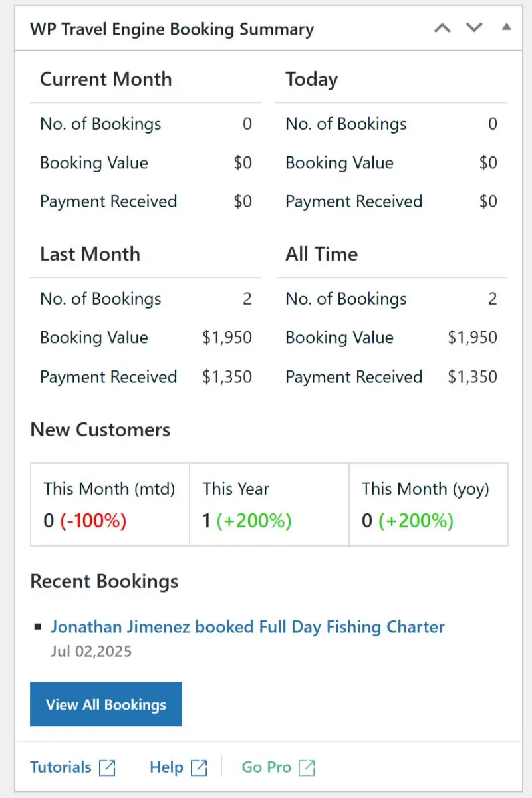Open Jonathan Jimenez's Full Day Fishing Charter booking

coord(247,627)
